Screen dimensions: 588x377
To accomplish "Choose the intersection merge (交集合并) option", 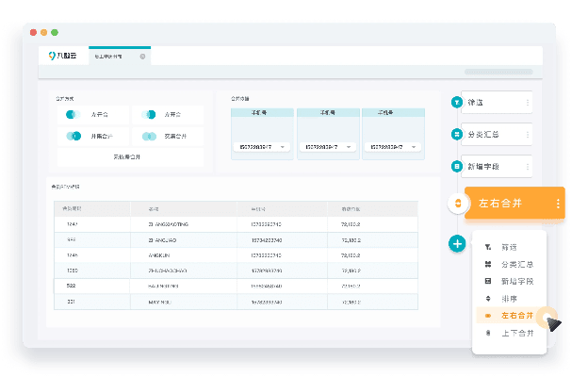I will pyautogui.click(x=168, y=136).
